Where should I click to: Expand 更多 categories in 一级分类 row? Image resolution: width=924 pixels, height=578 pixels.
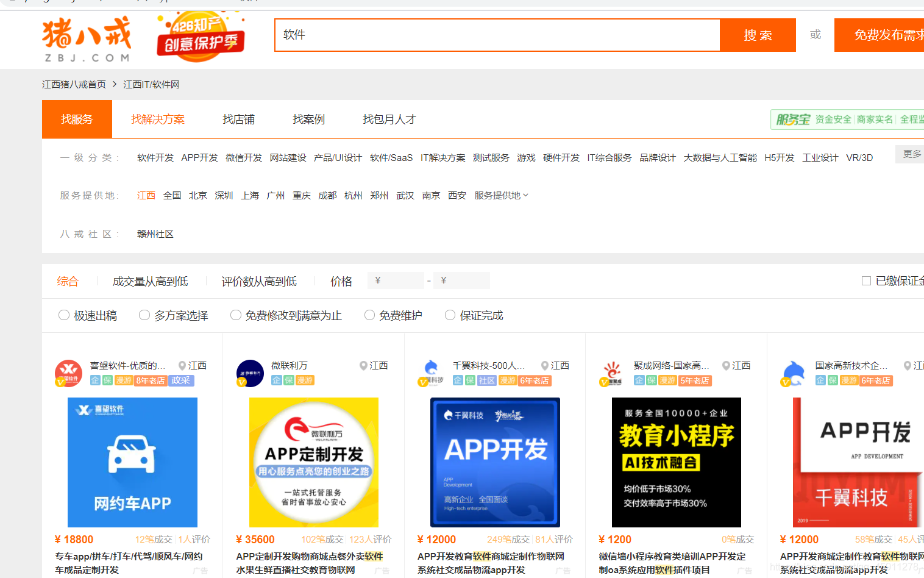point(910,154)
